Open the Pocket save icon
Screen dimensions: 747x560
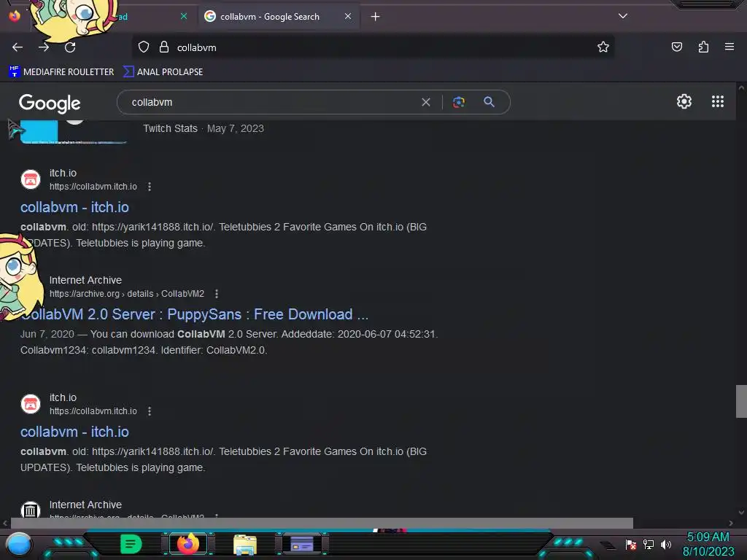pos(676,47)
